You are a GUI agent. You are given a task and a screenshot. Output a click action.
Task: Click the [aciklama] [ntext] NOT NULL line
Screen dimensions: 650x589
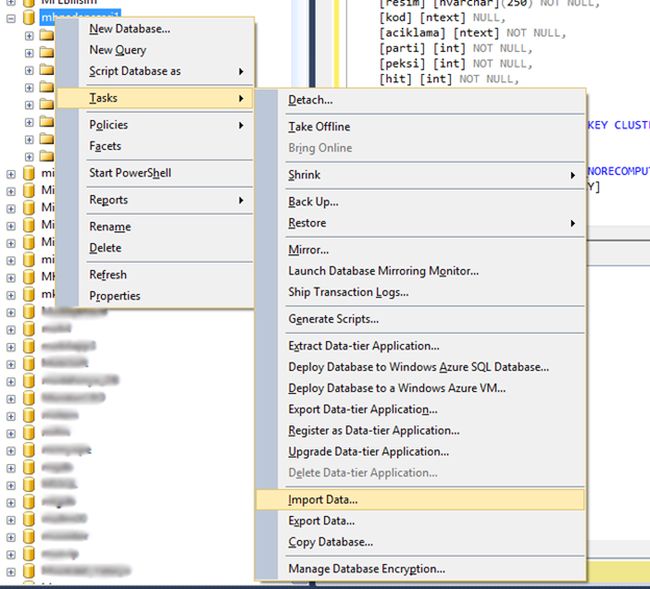point(472,33)
